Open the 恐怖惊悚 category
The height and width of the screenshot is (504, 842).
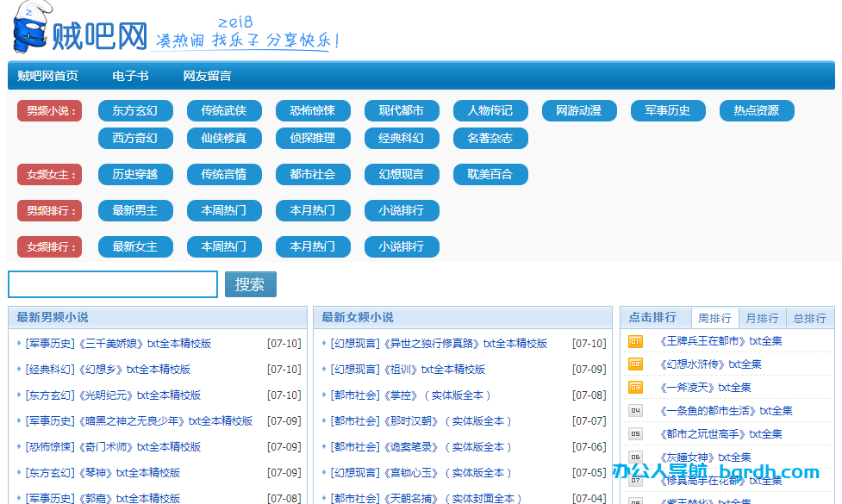click(x=313, y=110)
